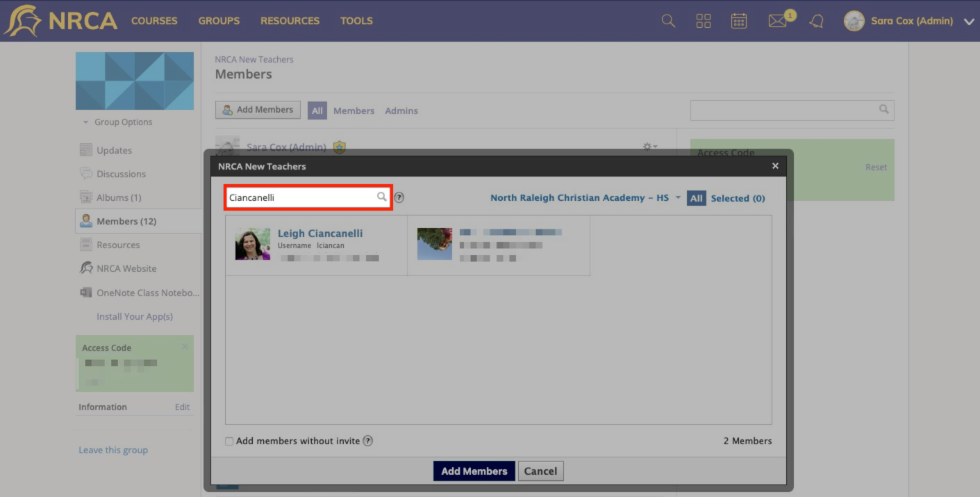Image resolution: width=980 pixels, height=497 pixels.
Task: Open the gear menu for Sara Cox row
Action: tap(650, 147)
